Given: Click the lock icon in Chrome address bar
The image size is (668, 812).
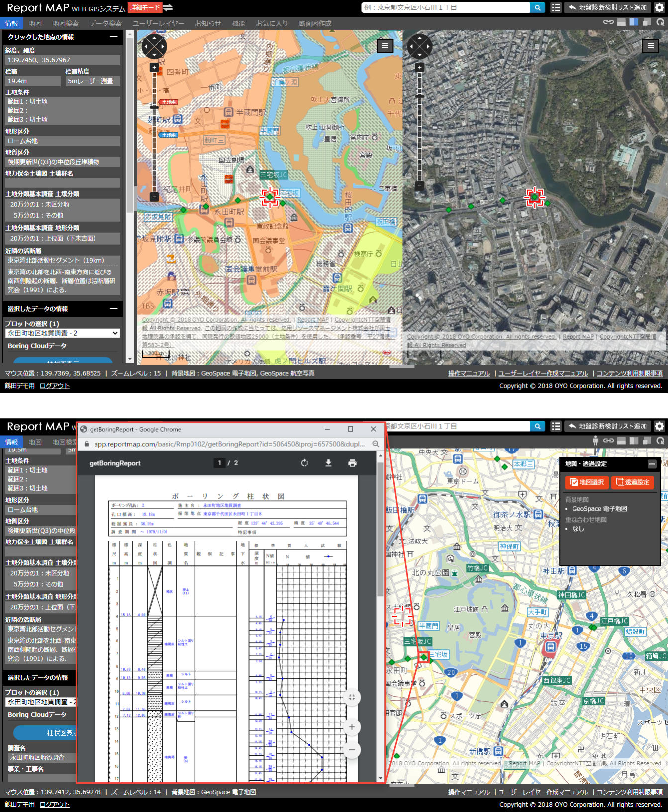Looking at the screenshot, I should 87,444.
